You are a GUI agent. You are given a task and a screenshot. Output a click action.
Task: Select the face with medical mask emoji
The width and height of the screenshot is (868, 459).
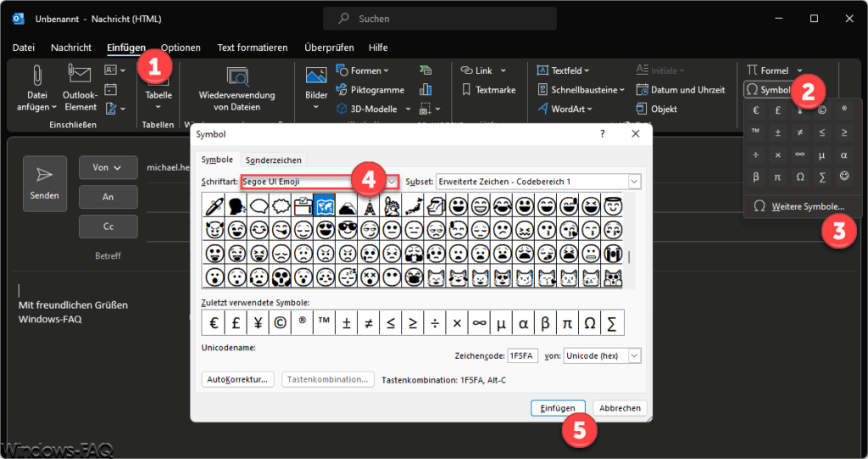413,277
